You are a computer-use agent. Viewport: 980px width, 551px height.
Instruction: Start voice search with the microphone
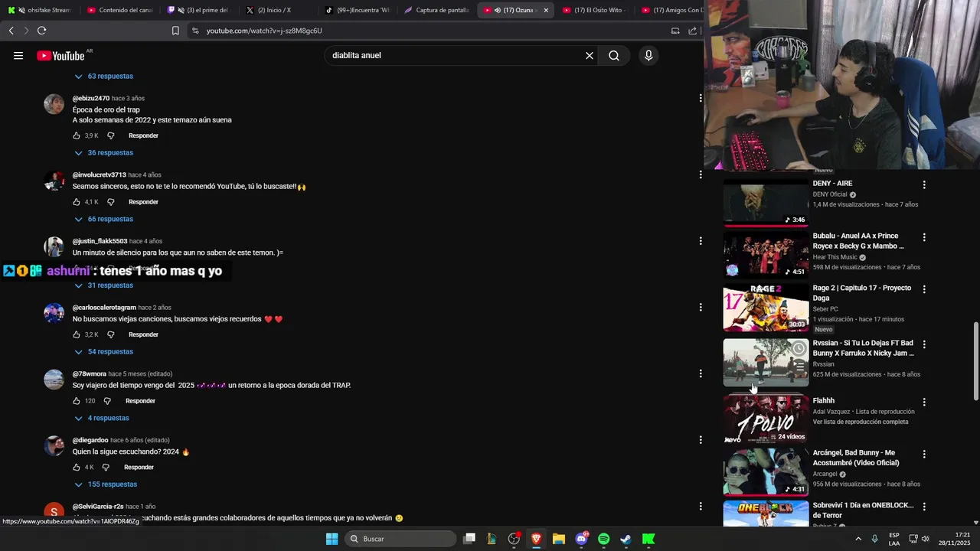(x=648, y=55)
